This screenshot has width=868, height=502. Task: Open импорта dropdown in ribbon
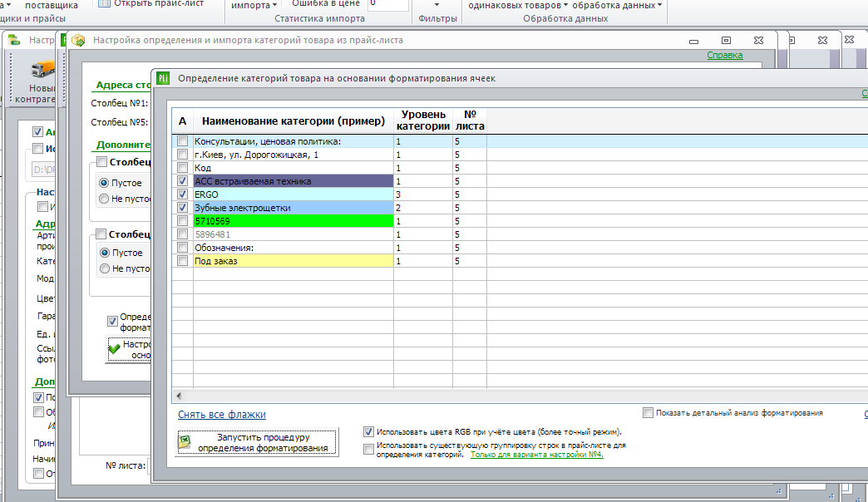coord(254,5)
